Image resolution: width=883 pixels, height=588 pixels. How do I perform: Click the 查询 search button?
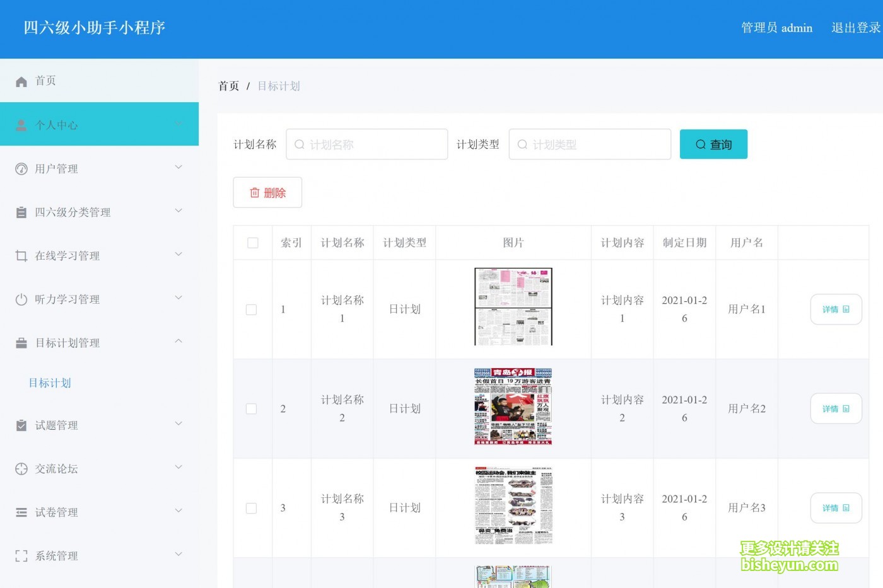click(x=713, y=144)
